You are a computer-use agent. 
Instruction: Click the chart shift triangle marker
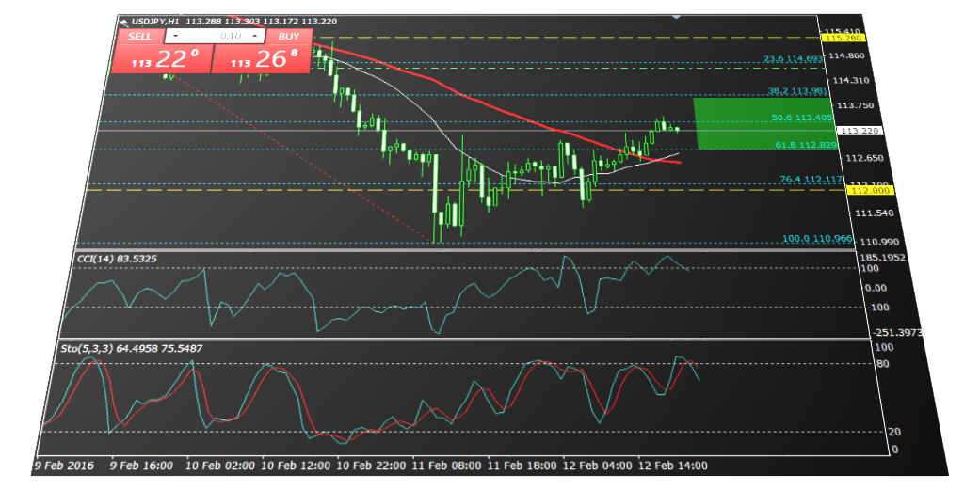tap(676, 18)
